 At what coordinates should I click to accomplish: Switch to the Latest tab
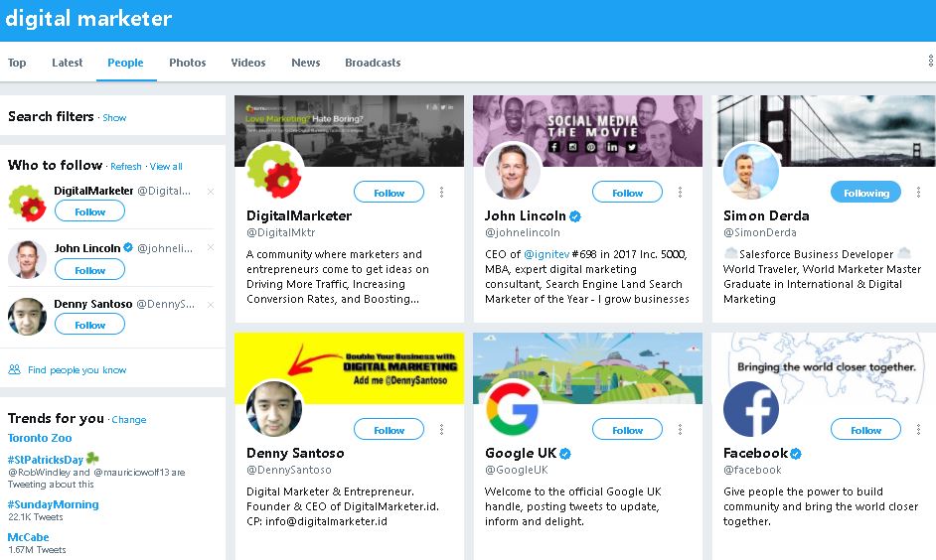pyautogui.click(x=67, y=63)
